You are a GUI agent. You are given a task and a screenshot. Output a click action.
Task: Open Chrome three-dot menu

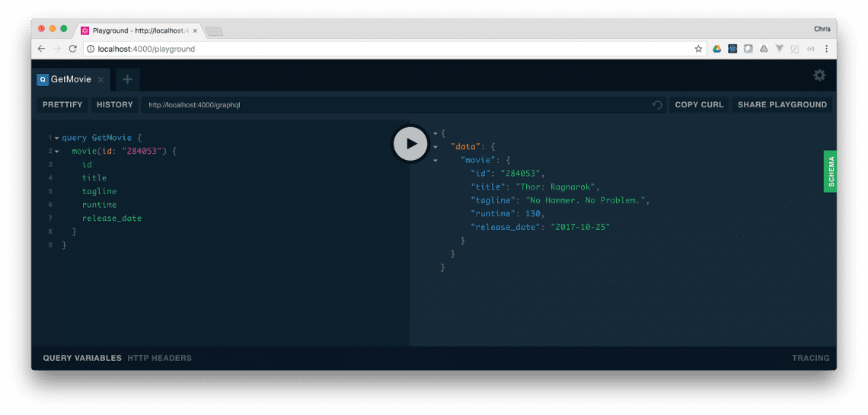click(826, 49)
